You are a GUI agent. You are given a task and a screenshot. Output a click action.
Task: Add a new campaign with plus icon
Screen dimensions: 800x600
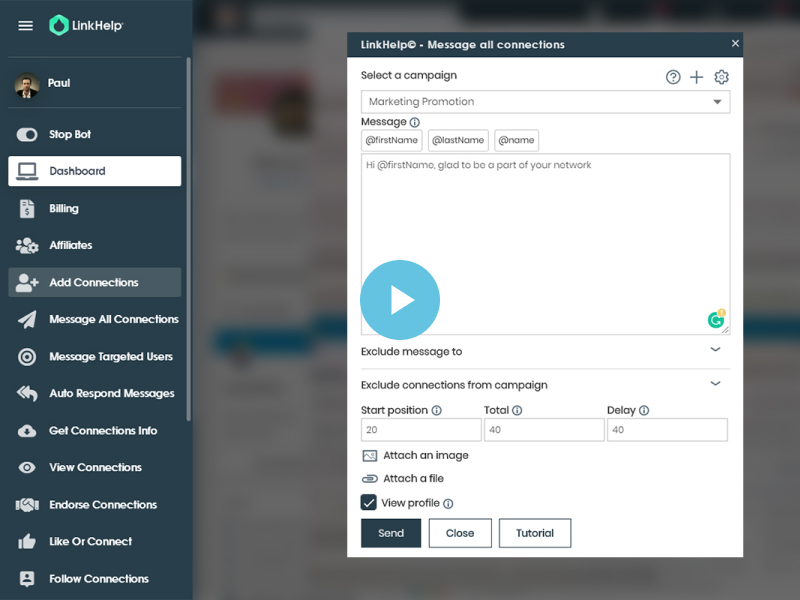tap(696, 77)
